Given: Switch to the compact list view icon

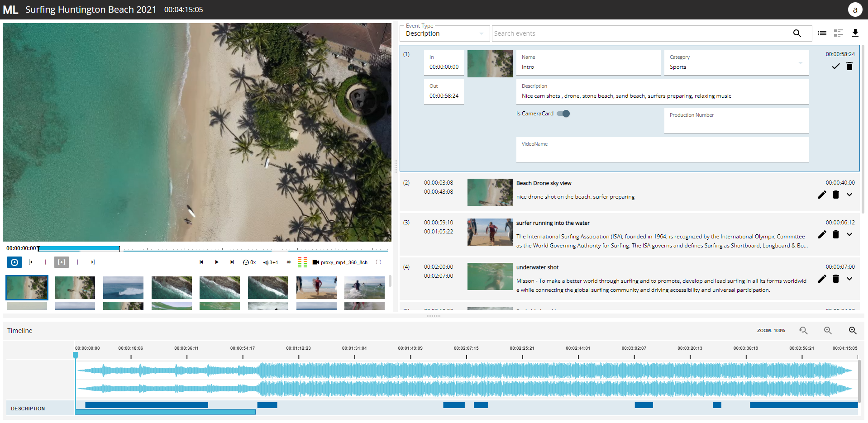Looking at the screenshot, I should pyautogui.click(x=822, y=33).
